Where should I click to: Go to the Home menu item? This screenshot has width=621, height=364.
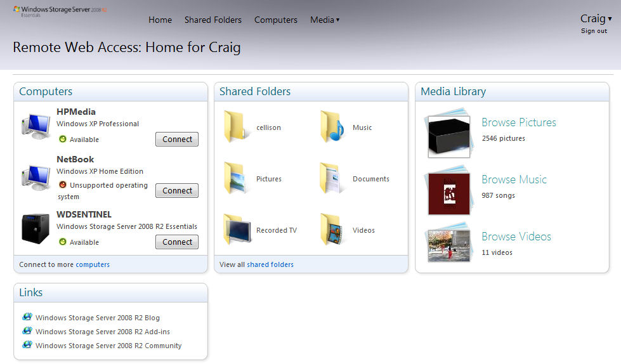pyautogui.click(x=160, y=20)
